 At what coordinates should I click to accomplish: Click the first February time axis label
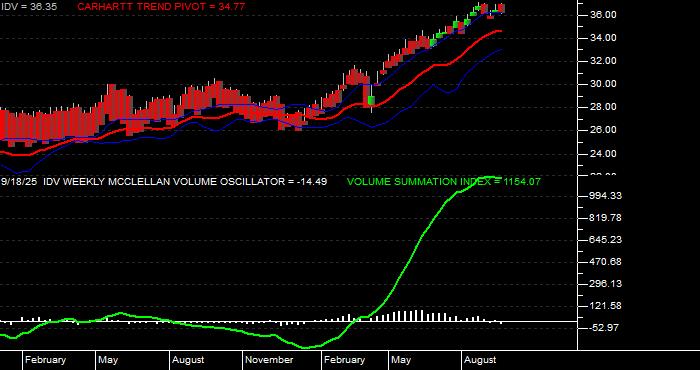point(46,360)
